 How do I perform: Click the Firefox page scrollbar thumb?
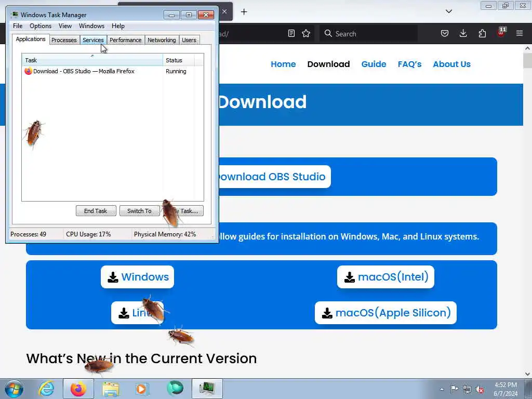click(x=528, y=60)
